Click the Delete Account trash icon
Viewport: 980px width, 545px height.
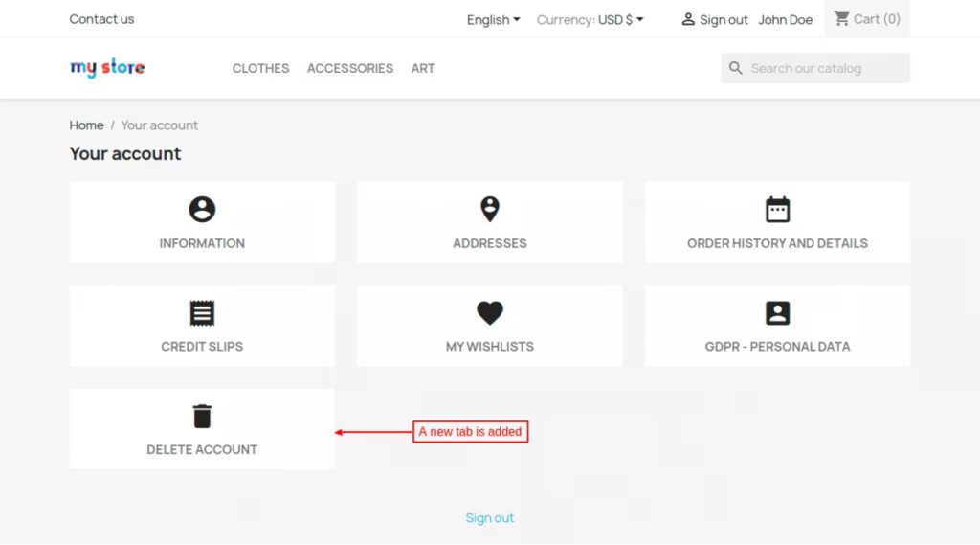[202, 417]
